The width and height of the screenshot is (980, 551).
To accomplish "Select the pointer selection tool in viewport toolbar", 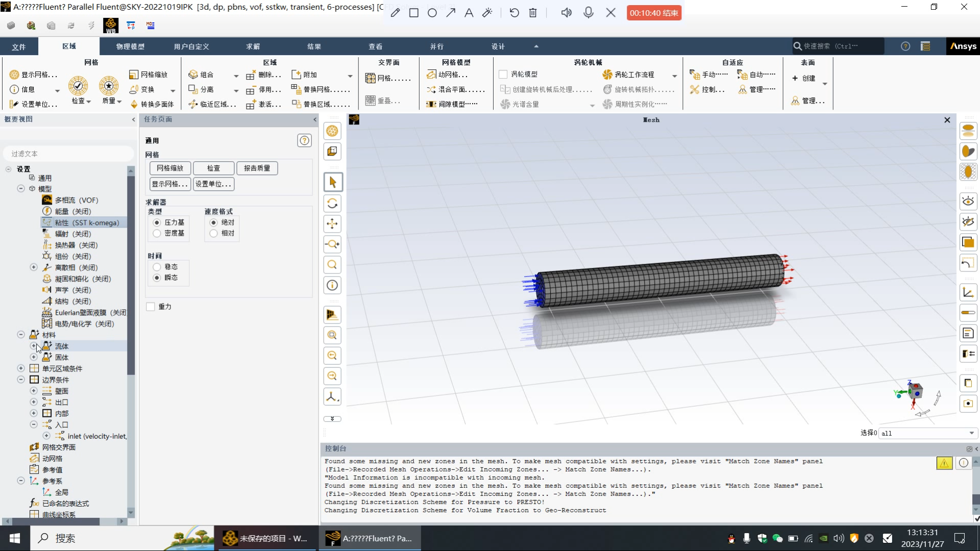I will (x=333, y=182).
